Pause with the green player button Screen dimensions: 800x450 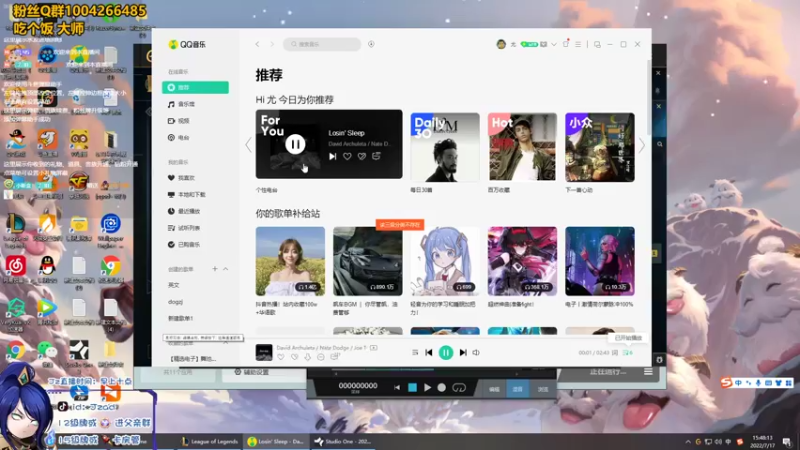[x=446, y=353]
